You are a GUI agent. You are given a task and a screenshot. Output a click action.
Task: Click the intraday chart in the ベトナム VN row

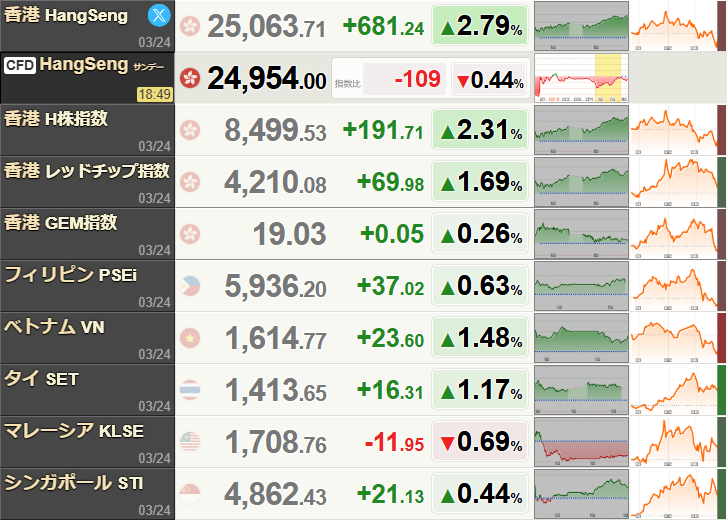coord(581,338)
